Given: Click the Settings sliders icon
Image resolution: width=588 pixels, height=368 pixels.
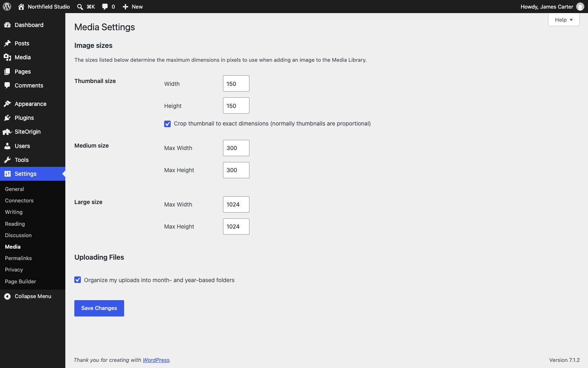Looking at the screenshot, I should point(7,174).
